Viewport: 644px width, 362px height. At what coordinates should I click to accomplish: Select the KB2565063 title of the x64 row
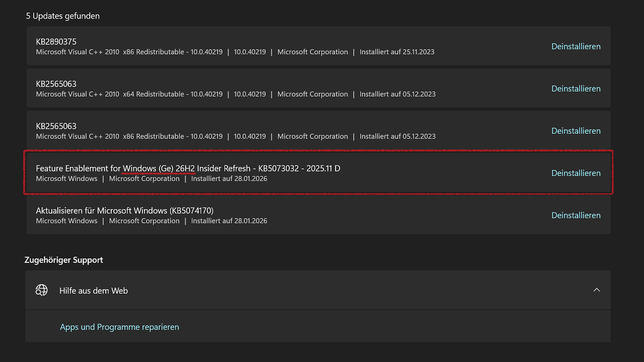point(56,84)
